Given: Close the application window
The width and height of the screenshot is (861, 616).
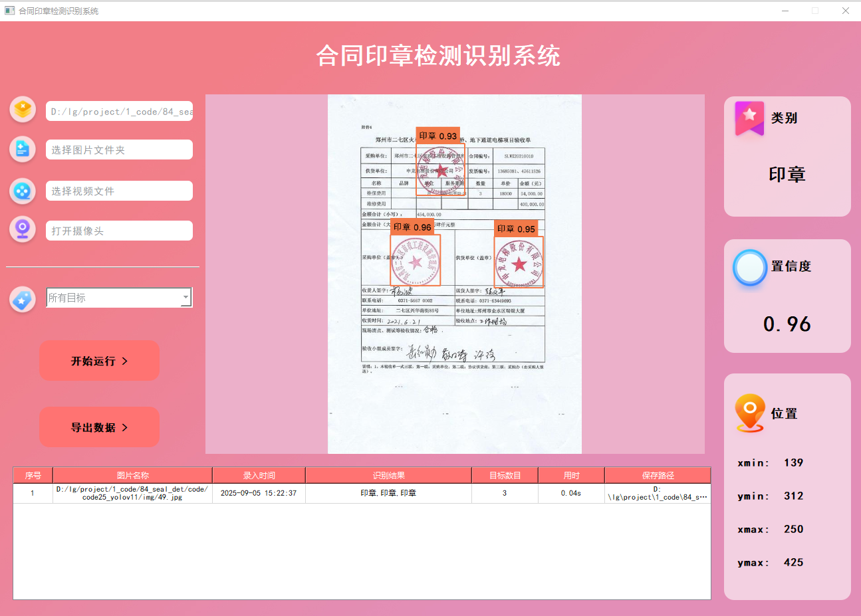Looking at the screenshot, I should coord(846,11).
